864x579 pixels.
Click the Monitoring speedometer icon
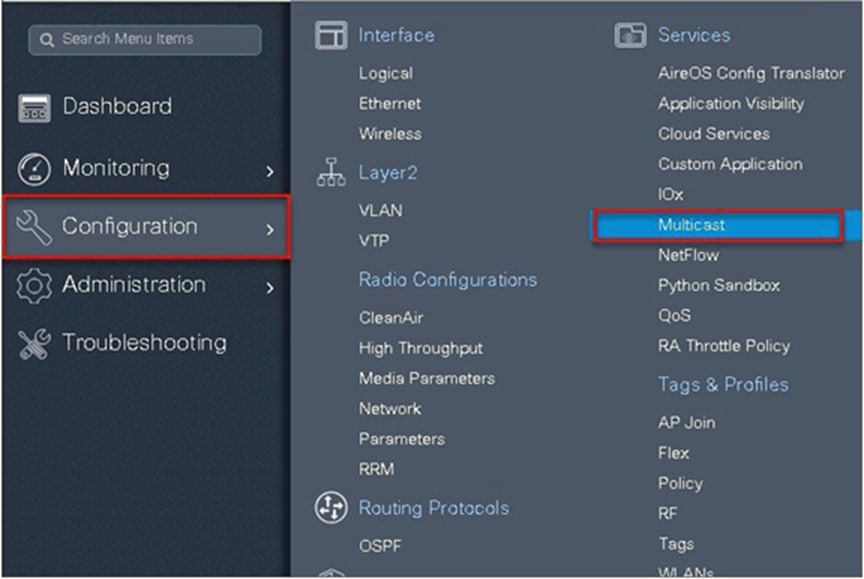pos(34,168)
